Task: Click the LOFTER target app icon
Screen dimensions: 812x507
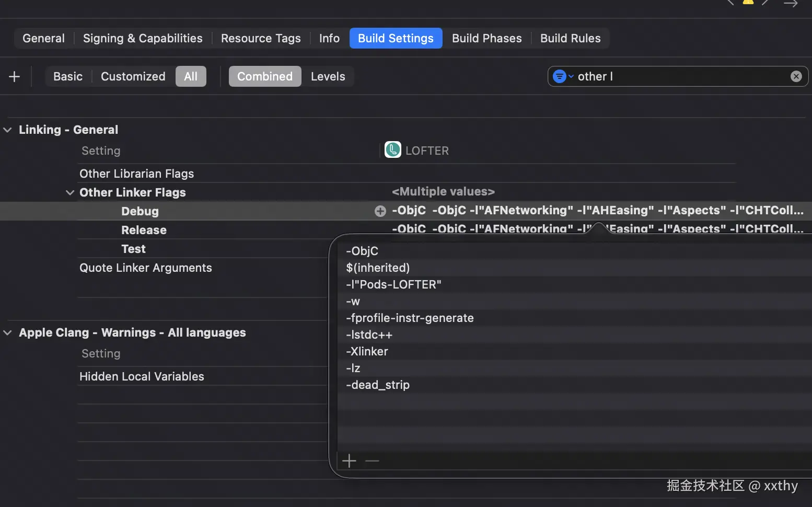Action: coord(393,150)
